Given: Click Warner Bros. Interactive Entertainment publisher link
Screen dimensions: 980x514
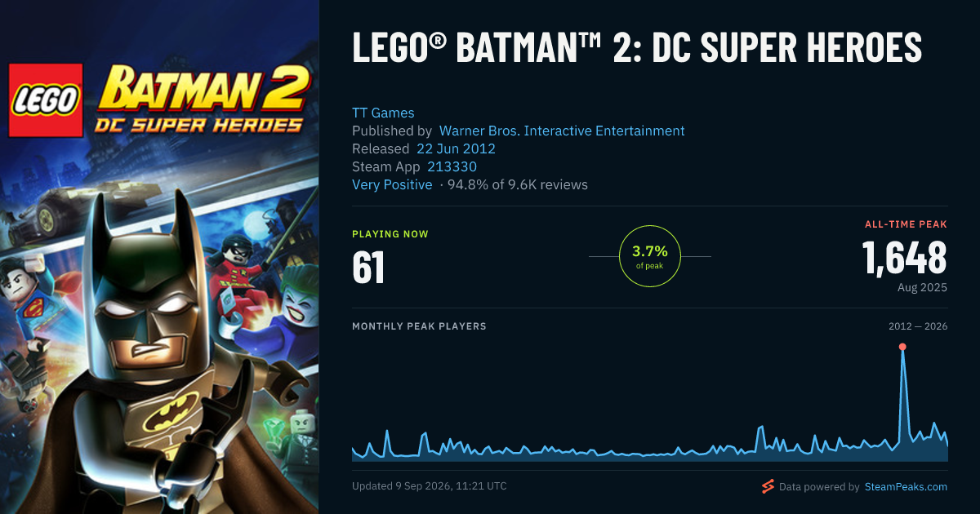Looking at the screenshot, I should point(562,131).
